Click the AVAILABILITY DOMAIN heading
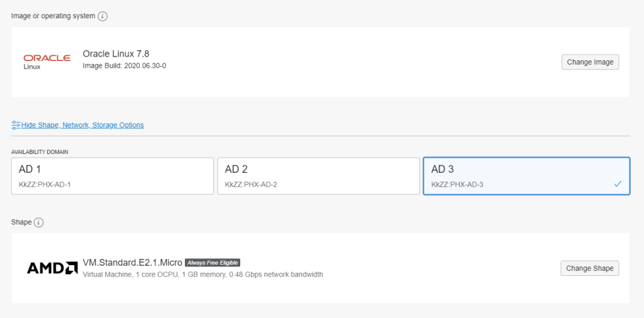Viewport: 644px width, 318px height. 40,152
